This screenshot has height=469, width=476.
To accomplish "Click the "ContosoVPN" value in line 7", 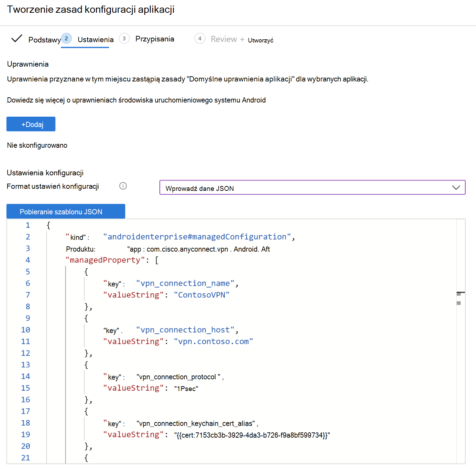I will tap(202, 295).
